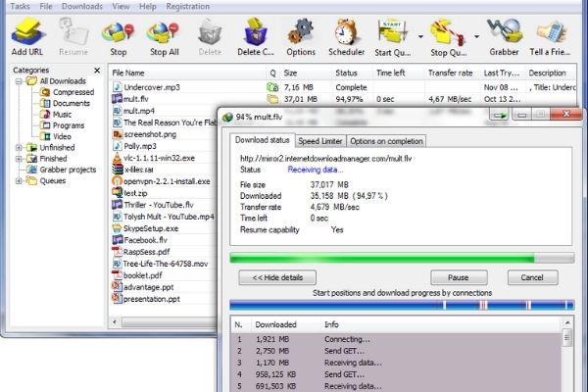Click the x-files.rar archive icon
The height and width of the screenshot is (392, 588).
[x=118, y=170]
